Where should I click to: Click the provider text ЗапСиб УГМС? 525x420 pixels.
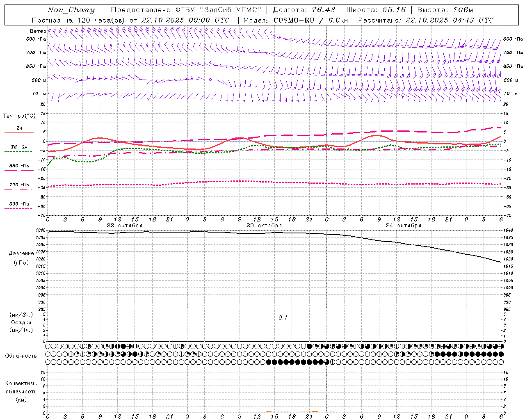point(230,10)
